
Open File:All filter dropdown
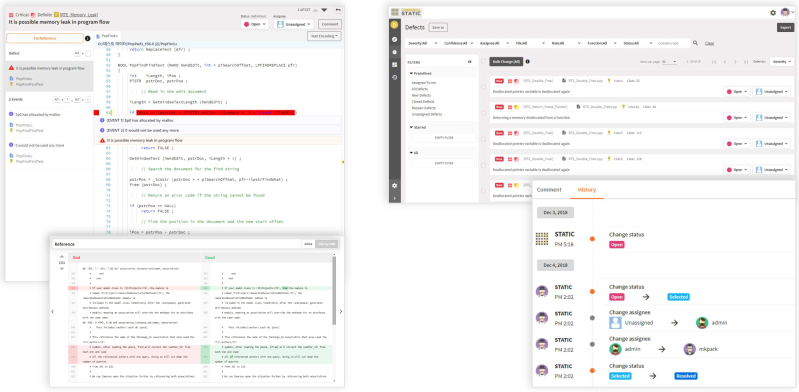tap(531, 43)
